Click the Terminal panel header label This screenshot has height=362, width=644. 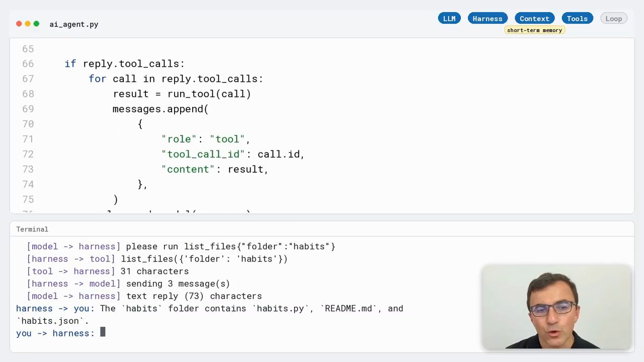[x=32, y=229]
